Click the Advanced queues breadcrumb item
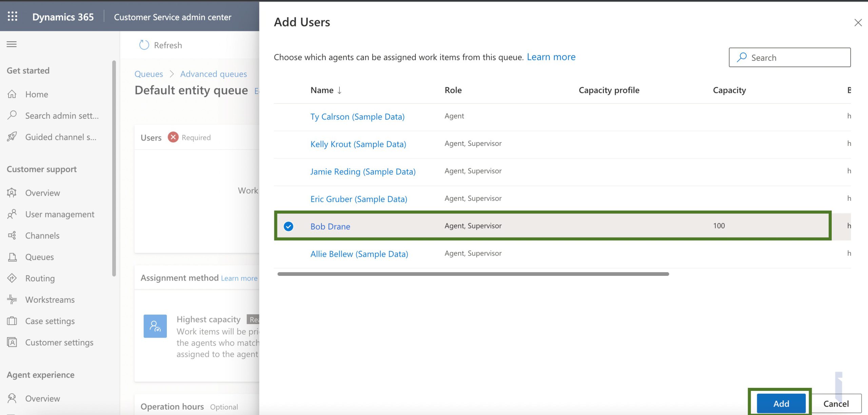The width and height of the screenshot is (868, 415). (213, 73)
